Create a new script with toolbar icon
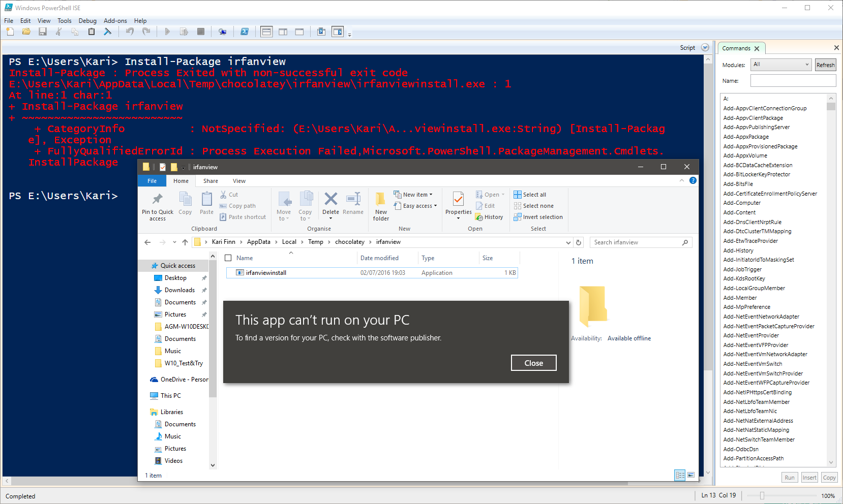 [10, 31]
